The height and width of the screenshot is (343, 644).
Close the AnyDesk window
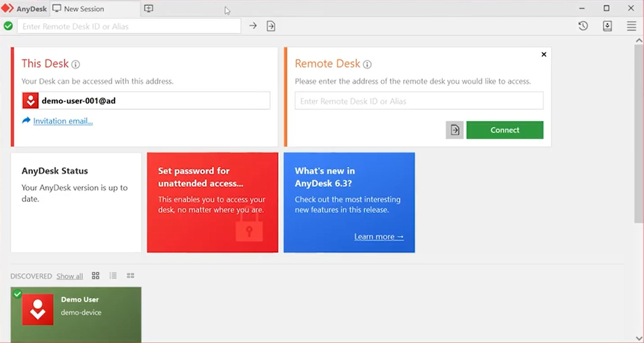631,8
